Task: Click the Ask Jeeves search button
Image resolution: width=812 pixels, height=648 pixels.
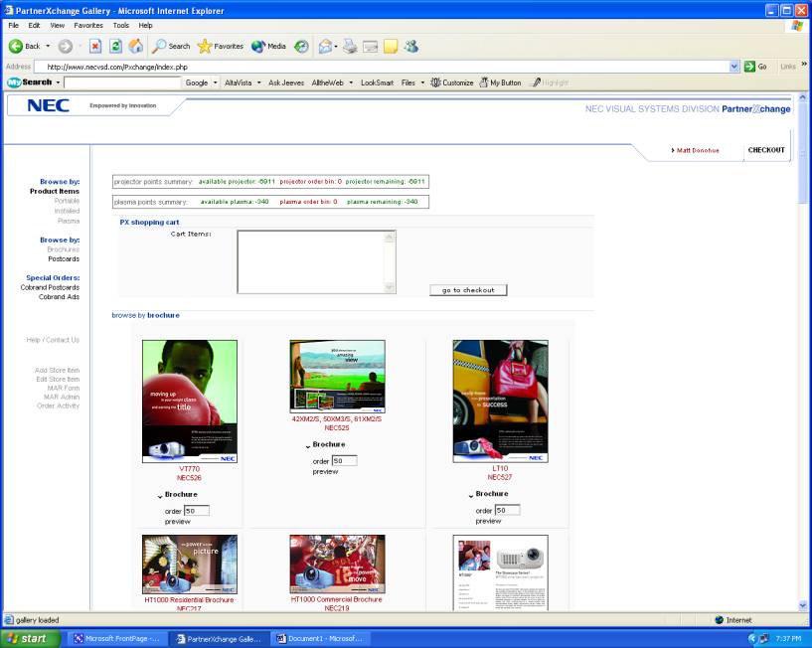Action: (286, 82)
